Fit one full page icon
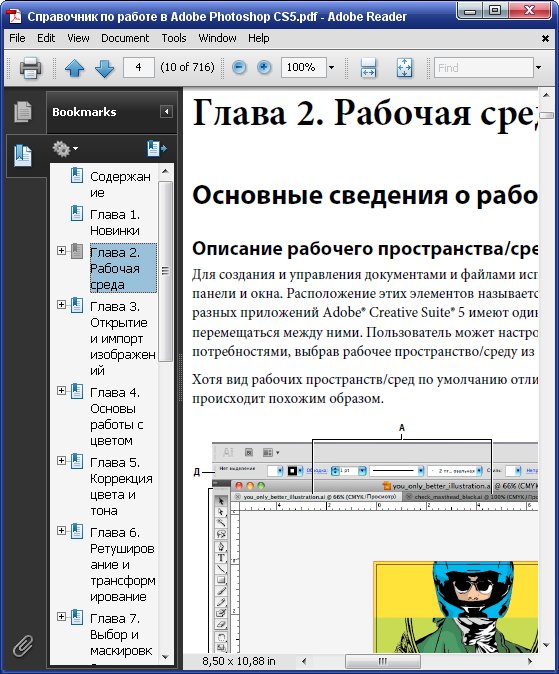559x674 pixels. coord(404,67)
